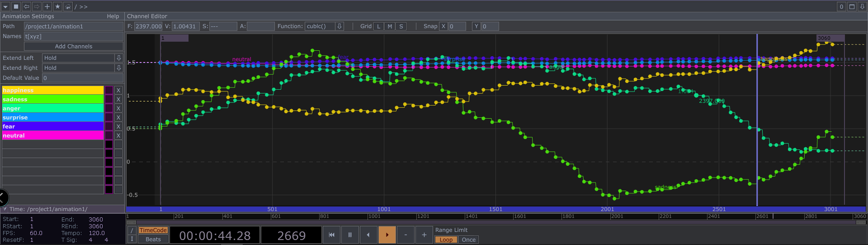The width and height of the screenshot is (868, 245).
Task: Select the anger channel
Action: [x=53, y=108]
